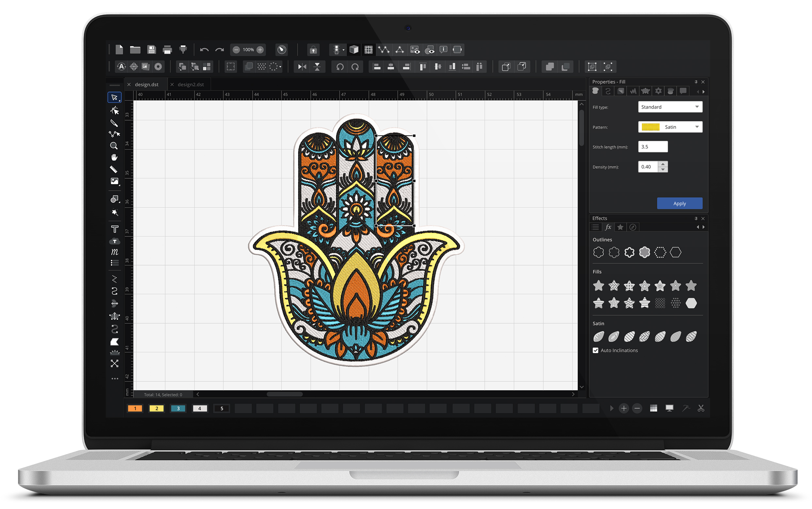Viewport: 812px width, 509px height.
Task: Click the Undo arrow icon
Action: click(x=204, y=50)
